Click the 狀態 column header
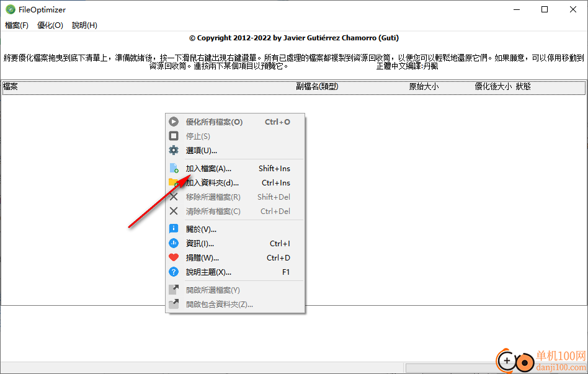The width and height of the screenshot is (588, 374). tap(523, 87)
